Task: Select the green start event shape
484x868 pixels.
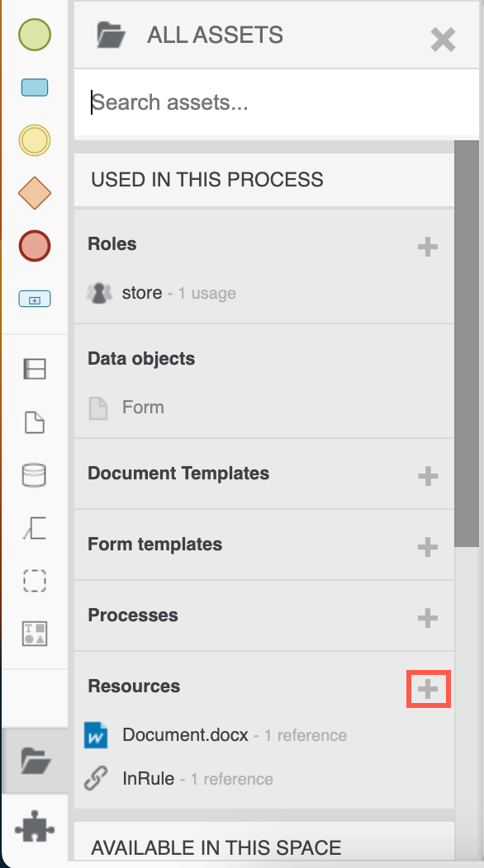Action: click(x=35, y=35)
